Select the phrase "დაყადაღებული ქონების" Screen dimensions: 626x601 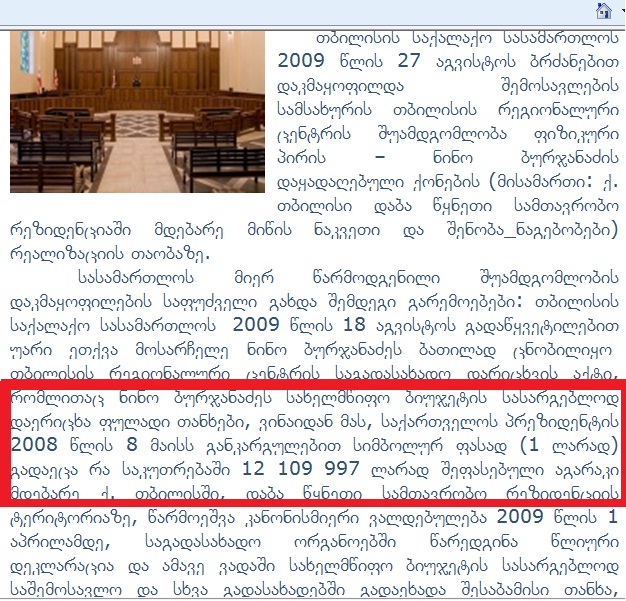(x=378, y=182)
